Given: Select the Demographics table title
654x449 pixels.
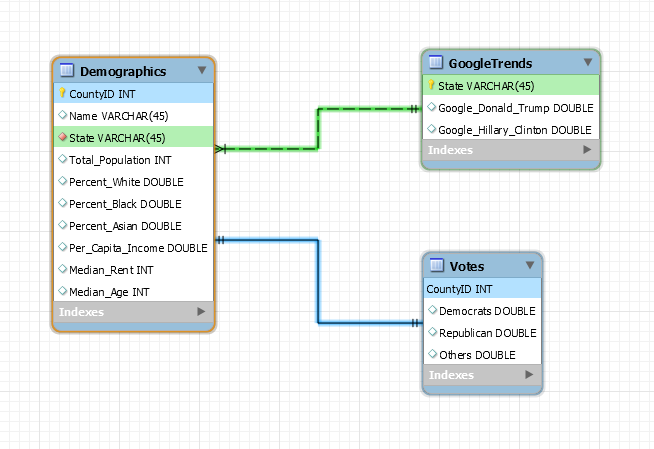Looking at the screenshot, I should [x=123, y=72].
